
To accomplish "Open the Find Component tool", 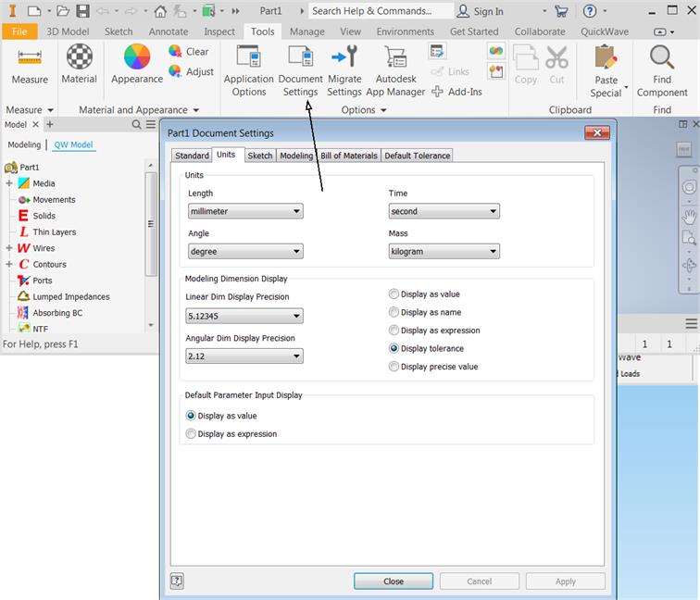I will [662, 71].
